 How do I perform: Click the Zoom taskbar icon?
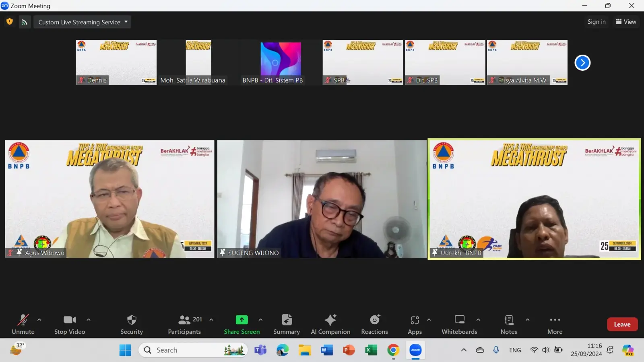click(x=415, y=350)
